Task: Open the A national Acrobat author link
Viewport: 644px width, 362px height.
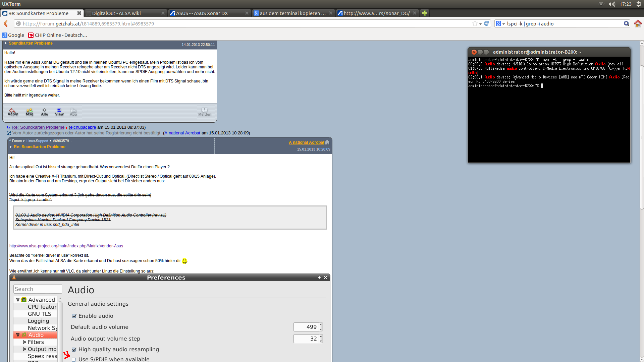Action: tap(307, 142)
